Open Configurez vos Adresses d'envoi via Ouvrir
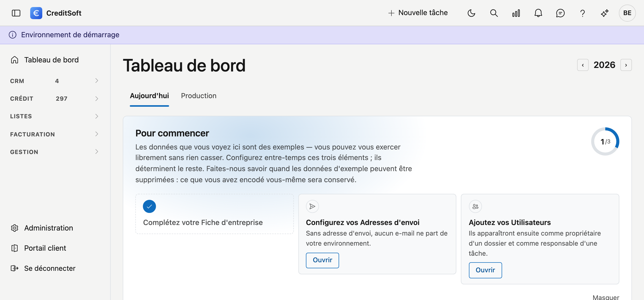This screenshot has width=644, height=300. [322, 260]
